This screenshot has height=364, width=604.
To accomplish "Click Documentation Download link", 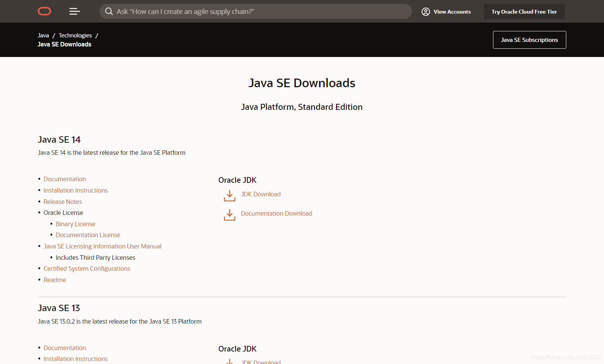I will tap(277, 213).
